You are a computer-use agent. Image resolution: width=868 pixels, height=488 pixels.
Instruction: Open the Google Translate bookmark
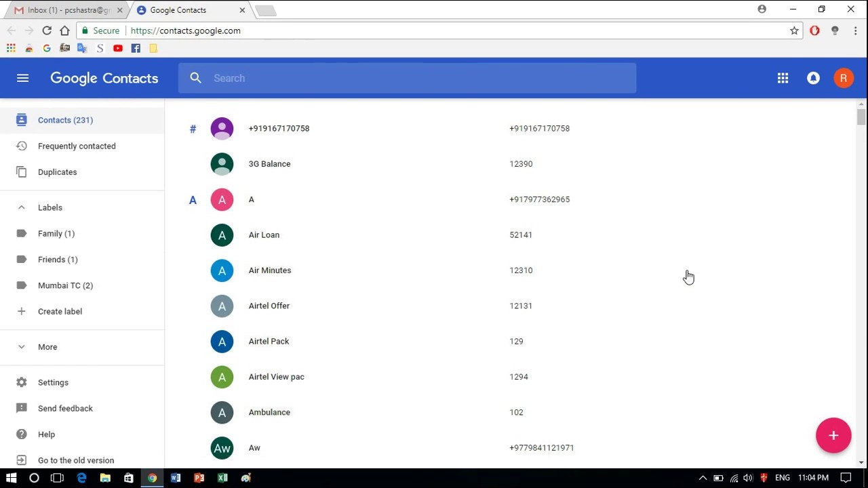click(82, 48)
